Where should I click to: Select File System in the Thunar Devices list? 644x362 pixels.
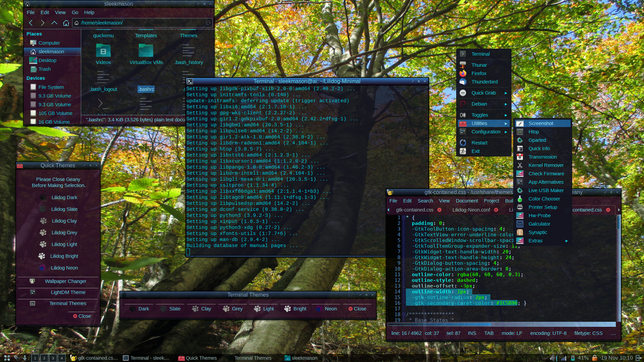(52, 87)
